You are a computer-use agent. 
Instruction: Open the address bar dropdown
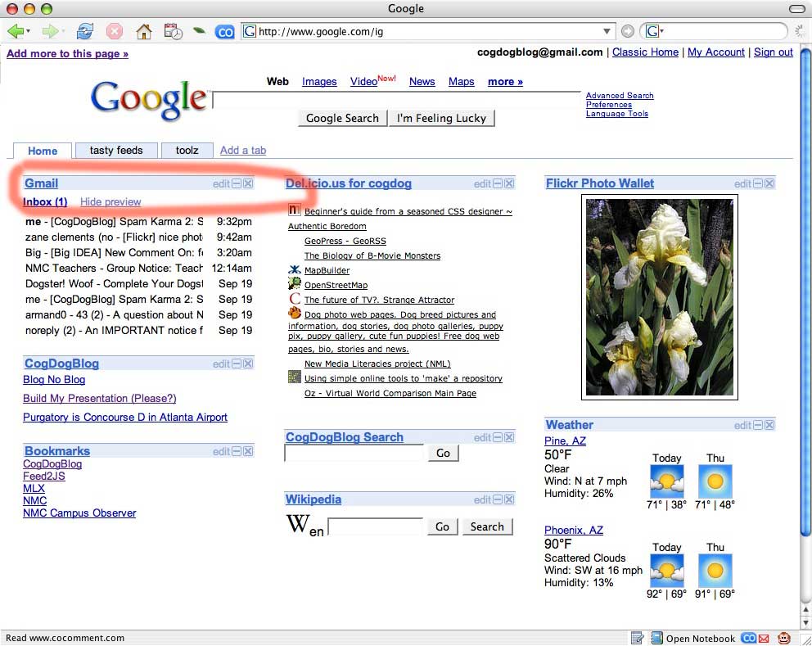[x=607, y=30]
